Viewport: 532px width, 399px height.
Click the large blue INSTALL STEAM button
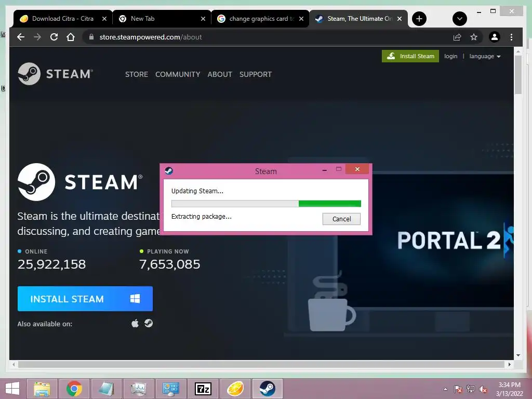click(85, 299)
